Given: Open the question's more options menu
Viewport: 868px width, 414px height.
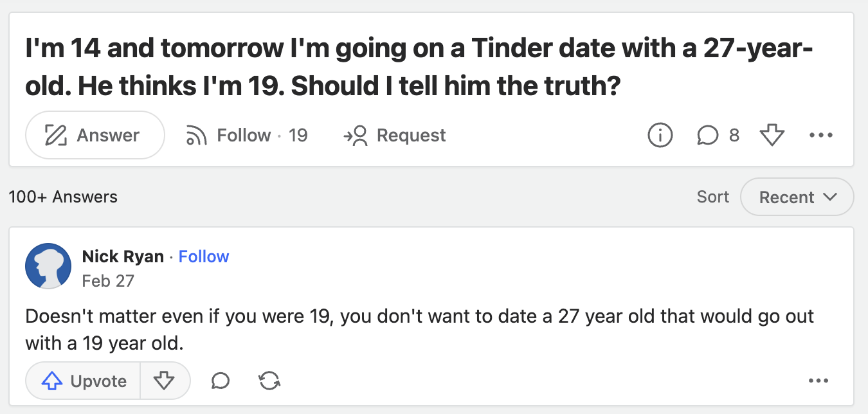Looking at the screenshot, I should click(x=820, y=135).
